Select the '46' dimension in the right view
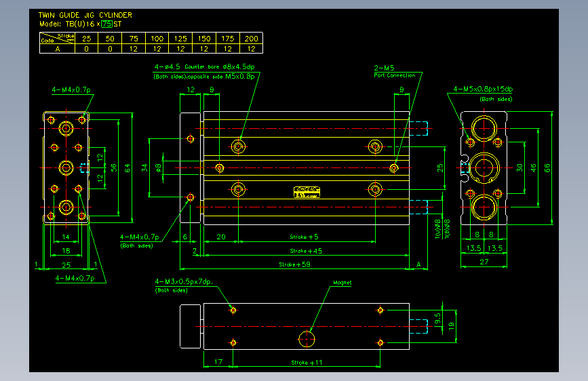588x381 pixels. pos(533,167)
